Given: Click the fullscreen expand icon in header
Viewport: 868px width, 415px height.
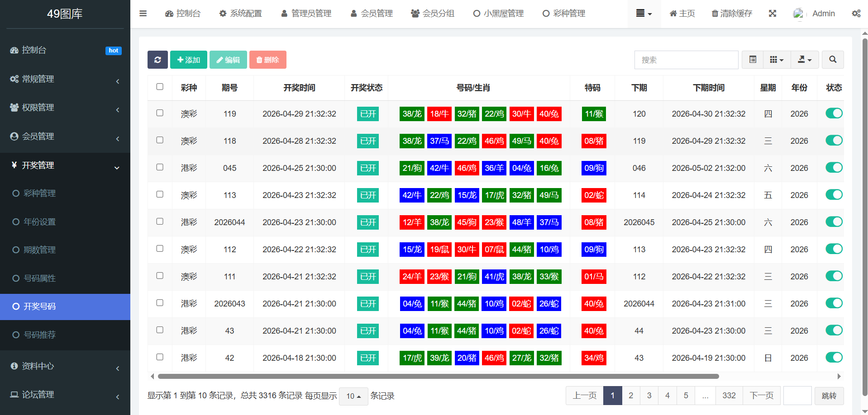Looking at the screenshot, I should pos(773,14).
